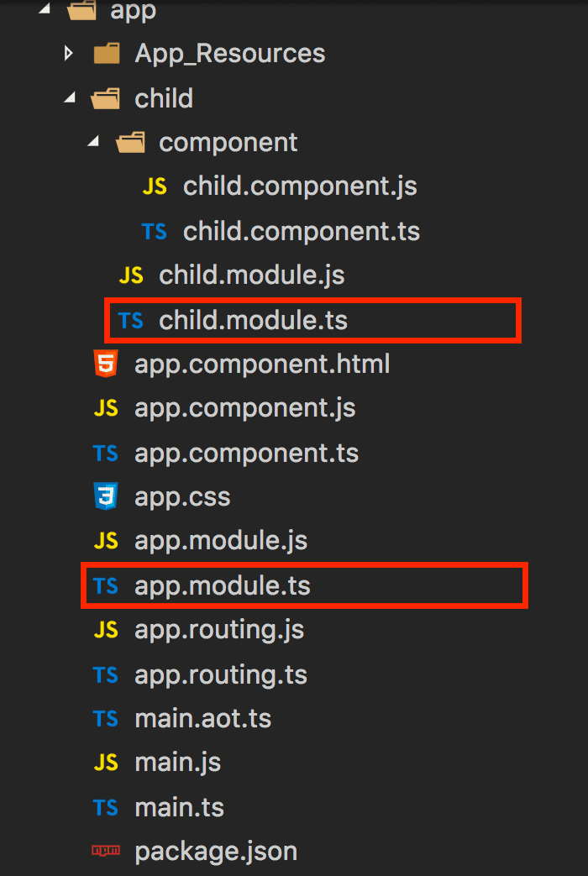Expand the App_Resources folder arrow

point(68,54)
